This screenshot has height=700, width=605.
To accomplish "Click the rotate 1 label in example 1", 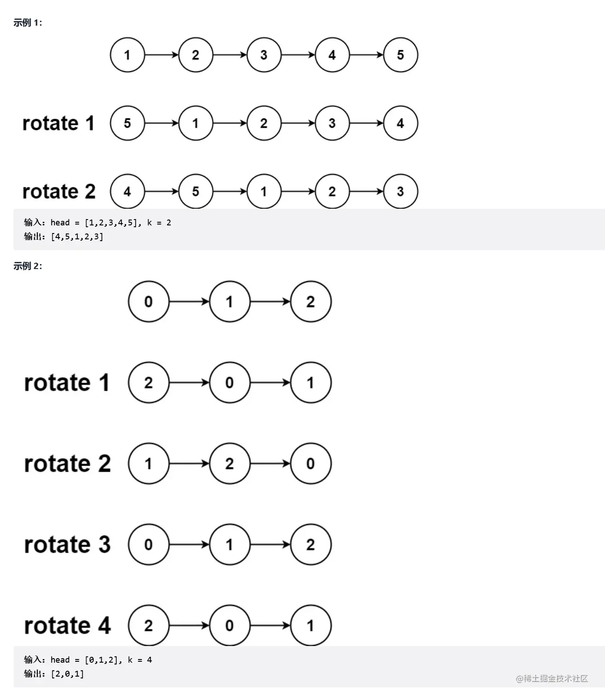I will tap(59, 123).
